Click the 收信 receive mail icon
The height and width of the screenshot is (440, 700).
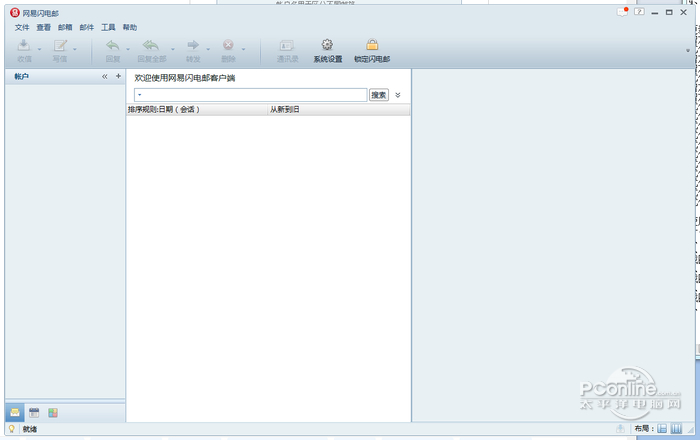click(24, 45)
